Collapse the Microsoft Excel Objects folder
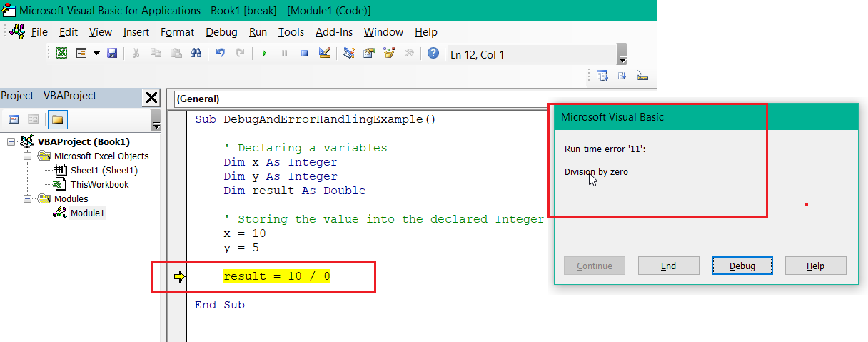 pyautogui.click(x=28, y=156)
